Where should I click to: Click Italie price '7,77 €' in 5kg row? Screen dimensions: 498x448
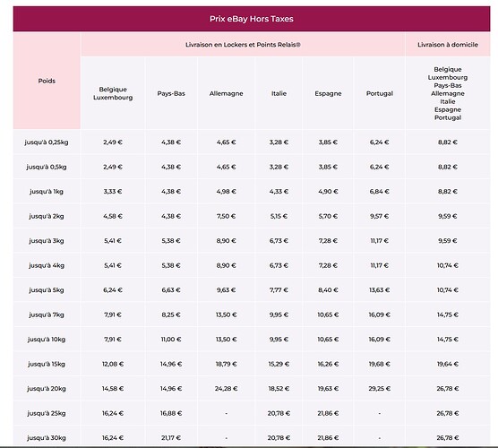pos(279,290)
